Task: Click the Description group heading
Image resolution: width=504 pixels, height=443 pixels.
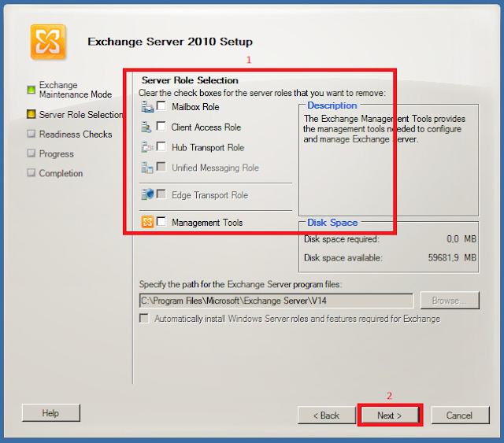Action: (x=332, y=105)
